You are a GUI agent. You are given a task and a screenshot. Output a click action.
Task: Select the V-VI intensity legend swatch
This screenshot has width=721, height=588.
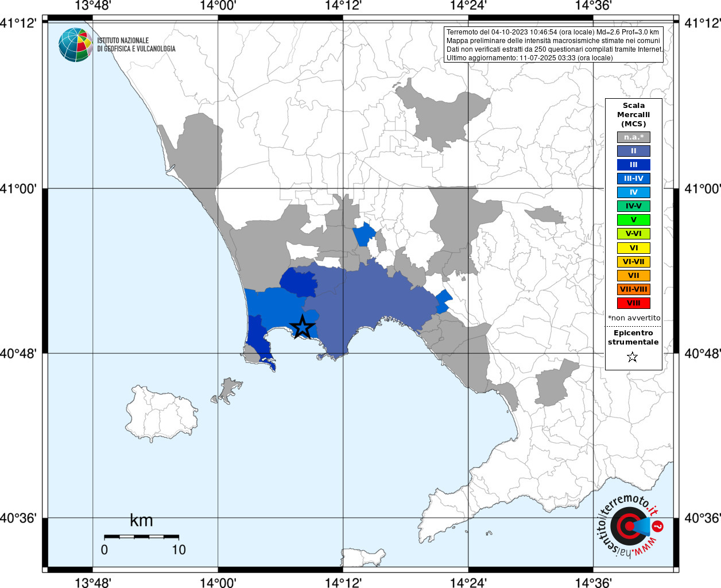tap(634, 234)
